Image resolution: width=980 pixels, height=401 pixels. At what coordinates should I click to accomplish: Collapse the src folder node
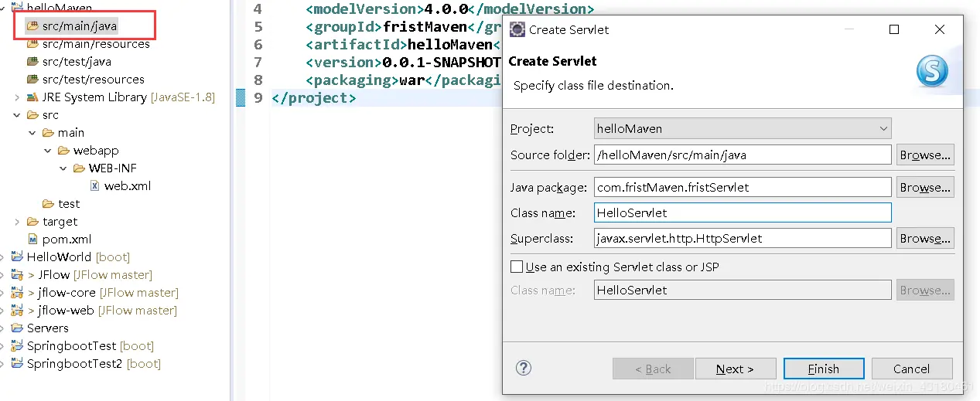coord(17,115)
